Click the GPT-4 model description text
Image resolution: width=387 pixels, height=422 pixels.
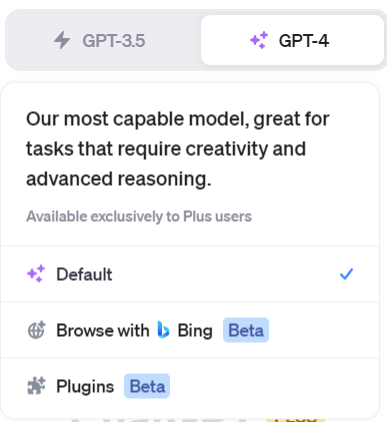pyautogui.click(x=178, y=149)
